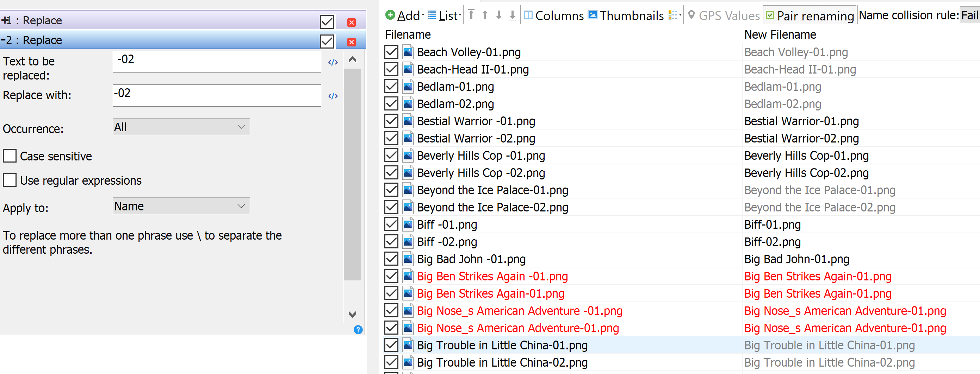Click the GPS Values toolbar button
Image resolution: width=980 pixels, height=374 pixels.
(724, 15)
